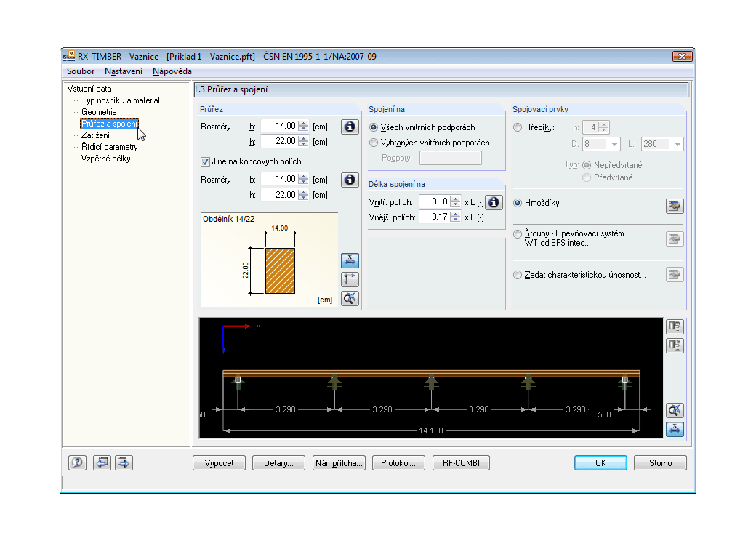Adjust main cross-section width b spinner

coord(303,127)
